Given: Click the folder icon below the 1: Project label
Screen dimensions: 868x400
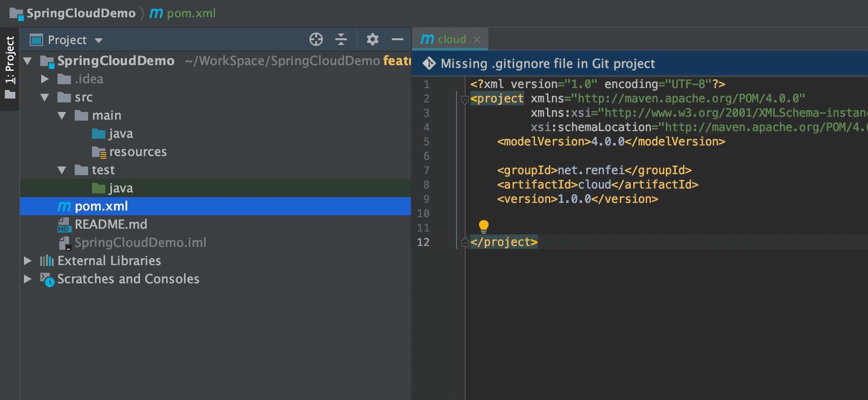Looking at the screenshot, I should coord(10,95).
